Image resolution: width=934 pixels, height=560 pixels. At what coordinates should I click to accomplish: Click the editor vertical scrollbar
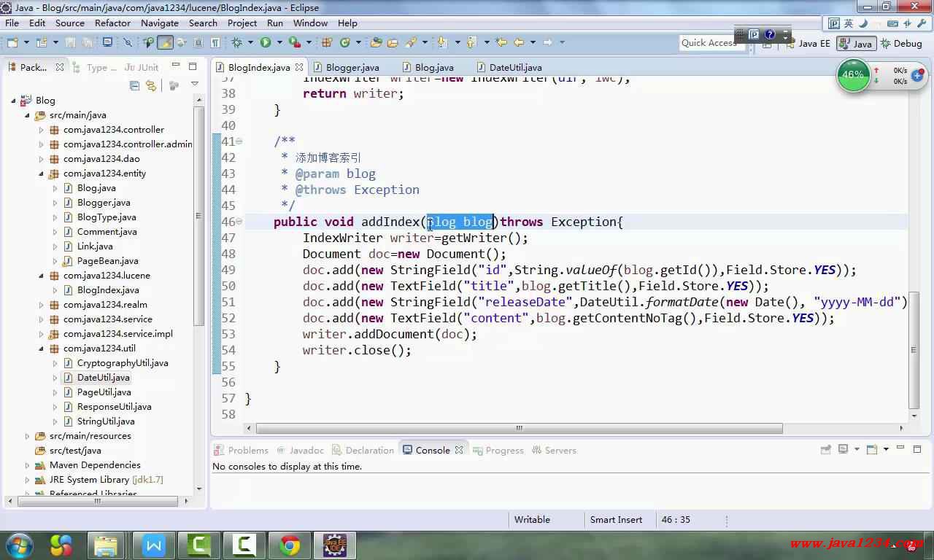[914, 350]
